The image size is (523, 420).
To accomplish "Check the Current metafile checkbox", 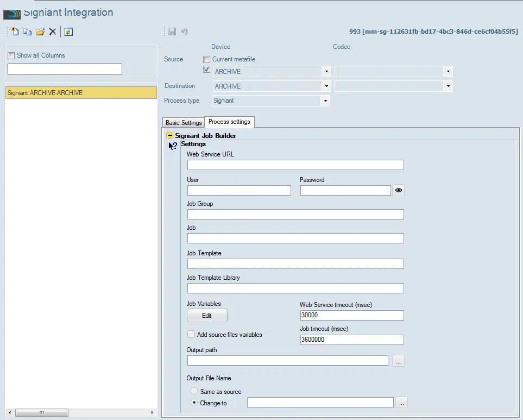I will tap(206, 59).
